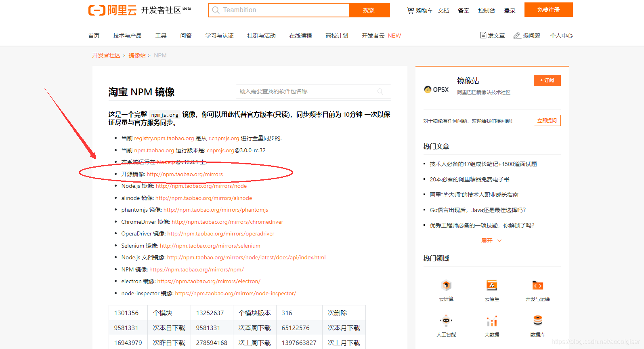Screen dimensions: 644x349
Task: Open the 在线编程 nav item
Action: click(x=300, y=36)
